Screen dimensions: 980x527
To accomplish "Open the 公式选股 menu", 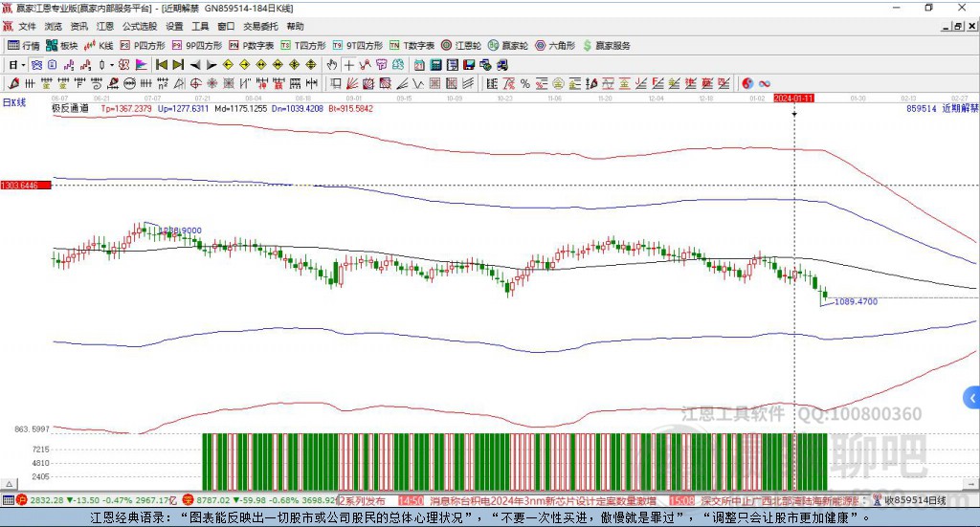I will click(x=139, y=27).
